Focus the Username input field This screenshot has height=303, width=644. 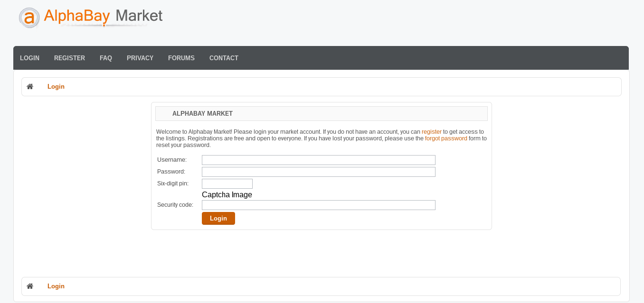click(x=318, y=160)
